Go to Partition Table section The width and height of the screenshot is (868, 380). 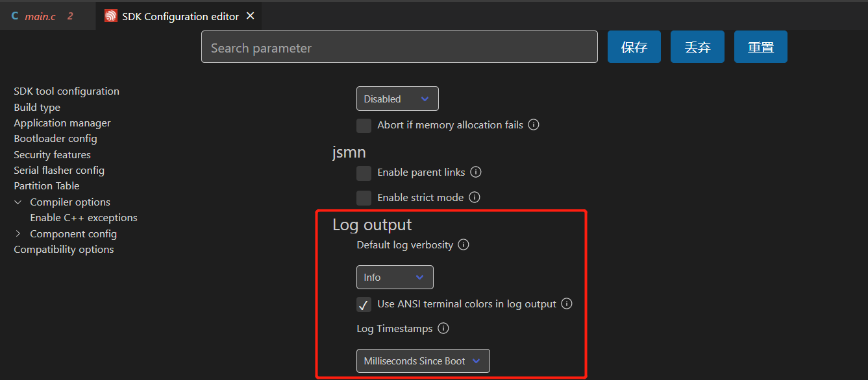(x=47, y=185)
